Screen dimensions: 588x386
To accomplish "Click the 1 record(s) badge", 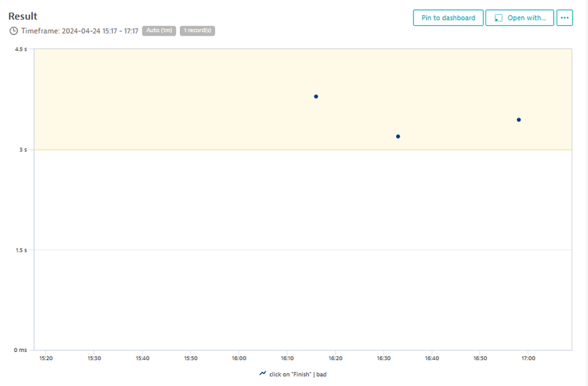I will pos(197,31).
